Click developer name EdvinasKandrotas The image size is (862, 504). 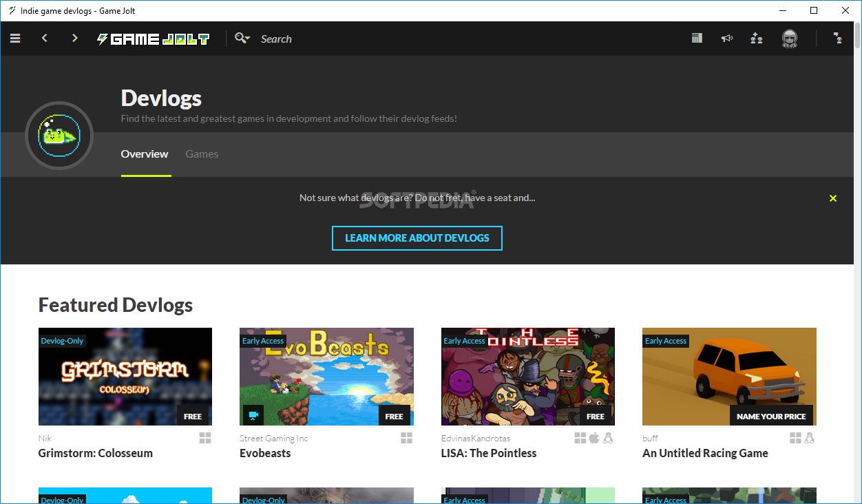pos(476,438)
